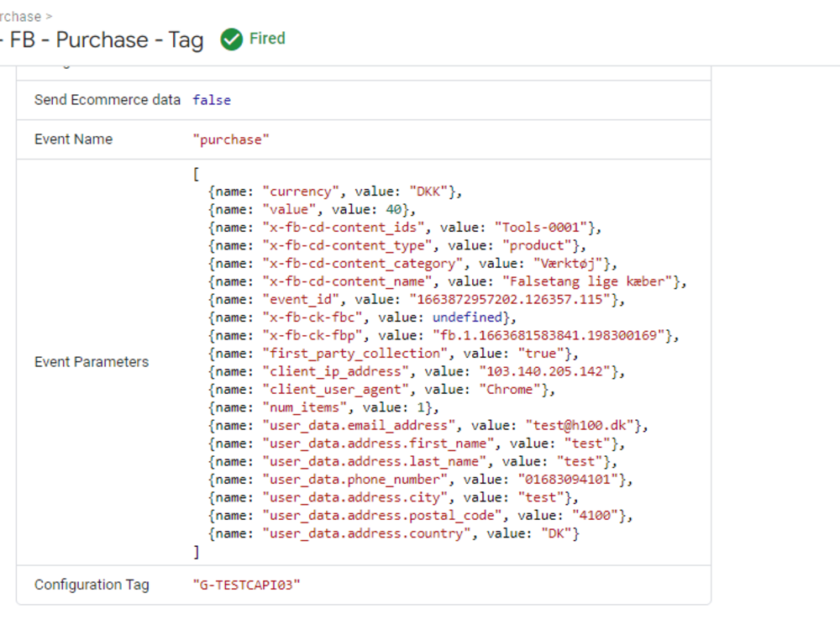Click the user_data.address.city row
The width and height of the screenshot is (840, 630).
pyautogui.click(x=393, y=497)
